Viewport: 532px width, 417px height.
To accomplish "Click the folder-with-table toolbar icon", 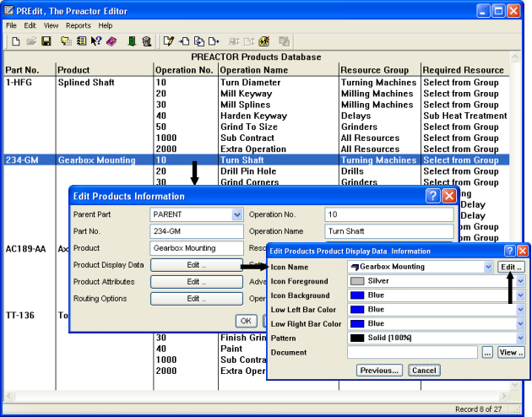I will pos(66,41).
